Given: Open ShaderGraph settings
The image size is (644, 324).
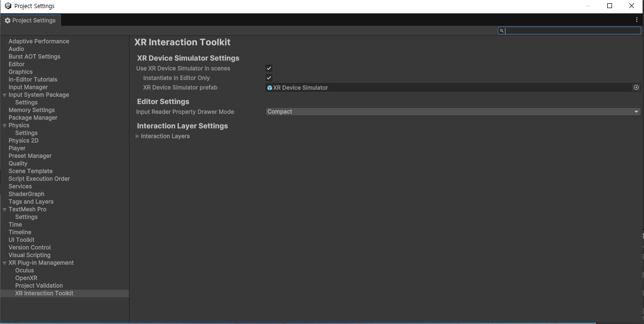Looking at the screenshot, I should coord(26,194).
